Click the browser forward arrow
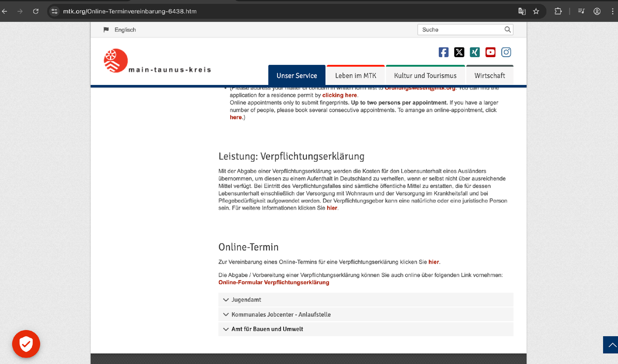618x364 pixels. click(x=20, y=11)
